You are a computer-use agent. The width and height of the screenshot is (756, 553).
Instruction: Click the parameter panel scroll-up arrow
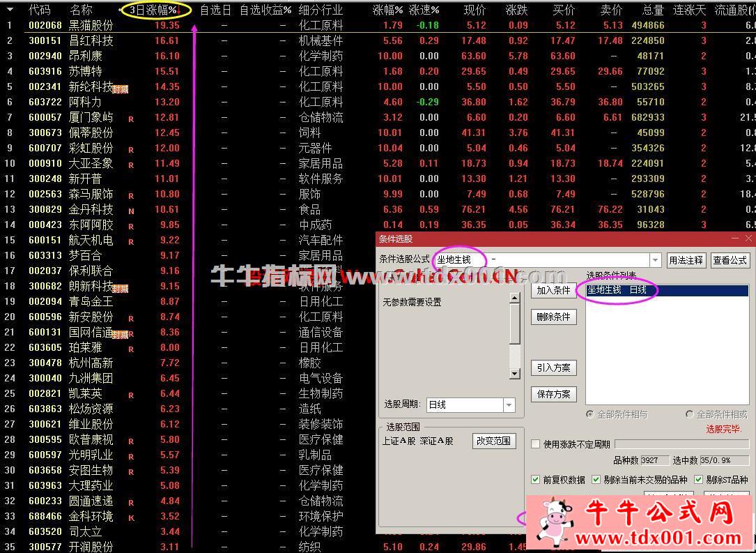point(514,298)
